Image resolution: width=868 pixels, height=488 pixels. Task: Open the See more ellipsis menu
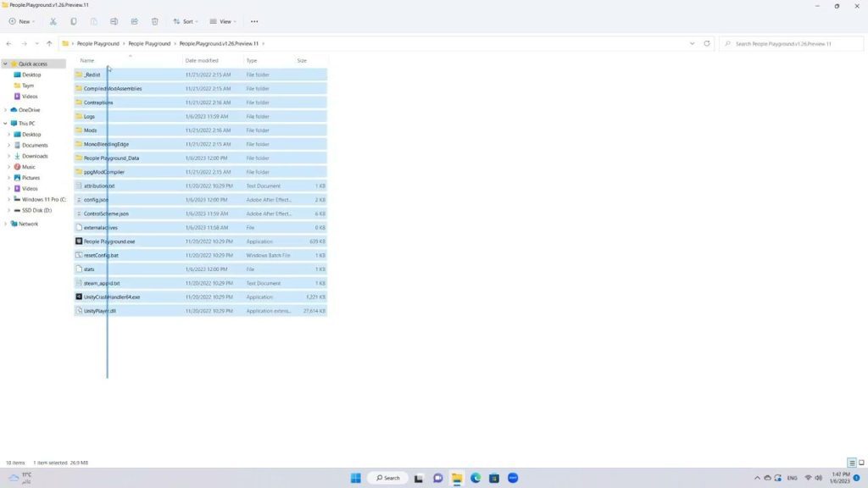click(254, 21)
